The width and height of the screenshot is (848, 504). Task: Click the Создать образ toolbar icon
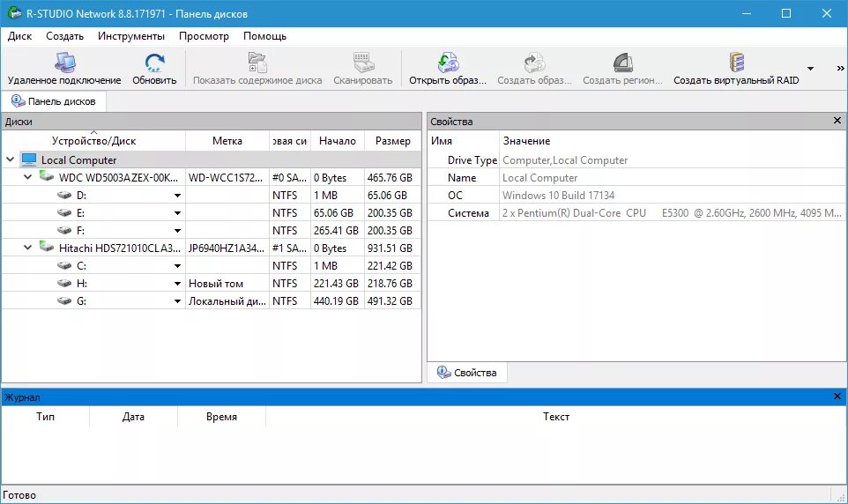click(x=534, y=63)
